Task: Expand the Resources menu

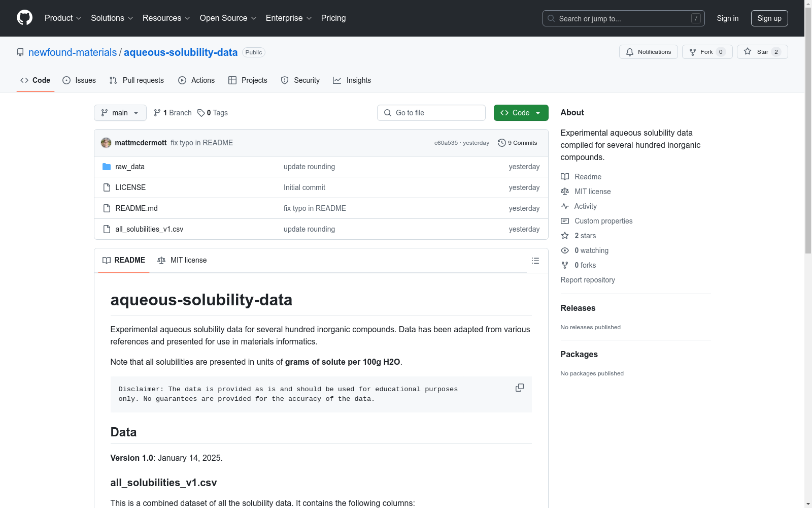Action: (166, 18)
